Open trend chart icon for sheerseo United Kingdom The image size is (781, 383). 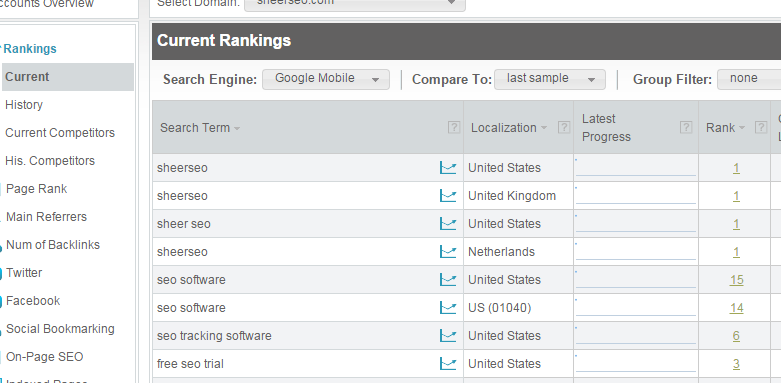point(448,196)
